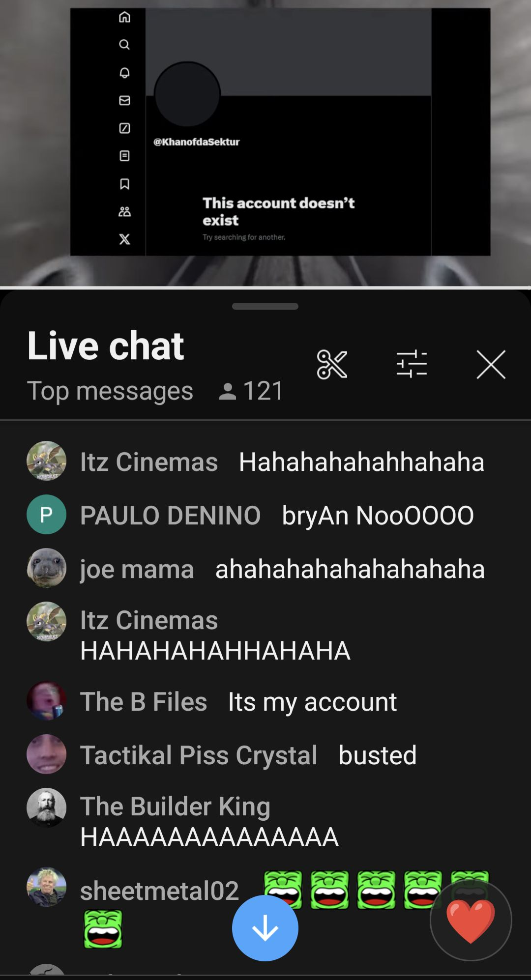The height and width of the screenshot is (980, 531).
Task: Tap the X logo icon in video
Action: [x=125, y=239]
